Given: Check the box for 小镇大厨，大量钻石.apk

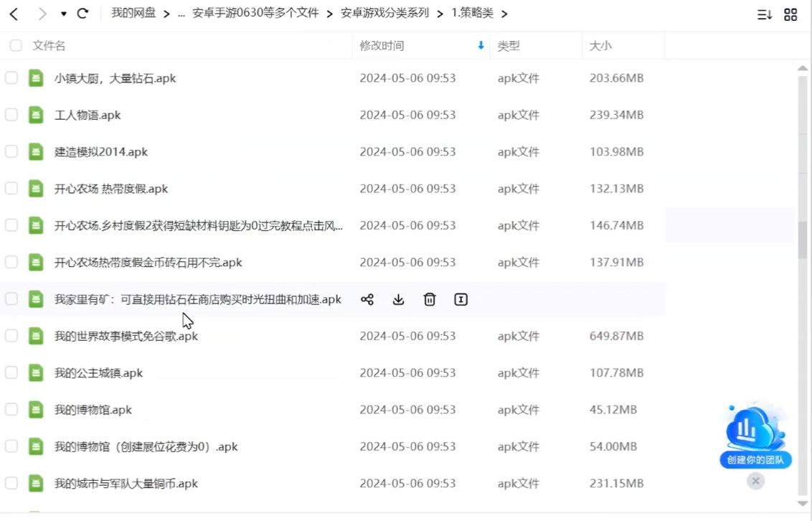Looking at the screenshot, I should 11,78.
